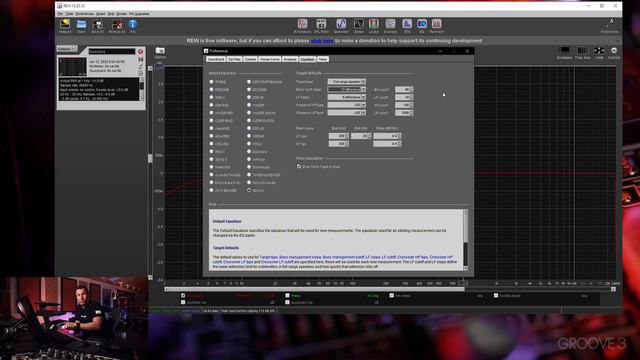Click the HF fall slope field

tap(387, 144)
